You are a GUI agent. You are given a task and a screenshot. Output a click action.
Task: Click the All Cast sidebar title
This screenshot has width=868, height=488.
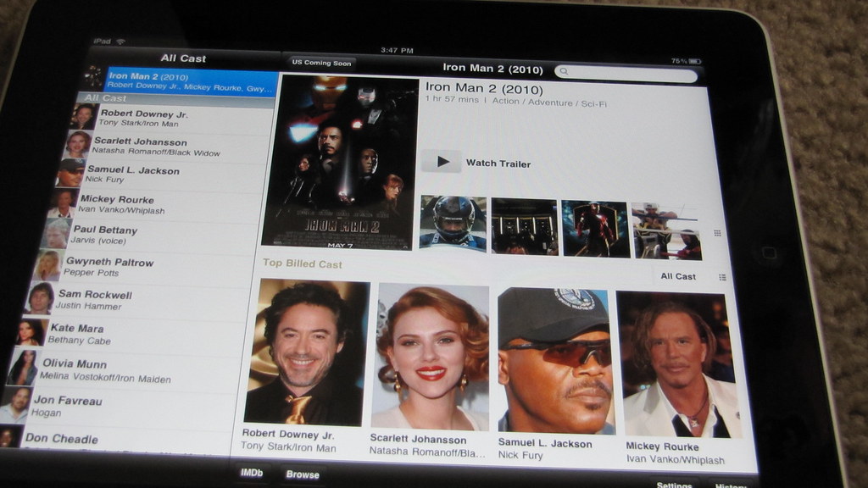tap(183, 58)
